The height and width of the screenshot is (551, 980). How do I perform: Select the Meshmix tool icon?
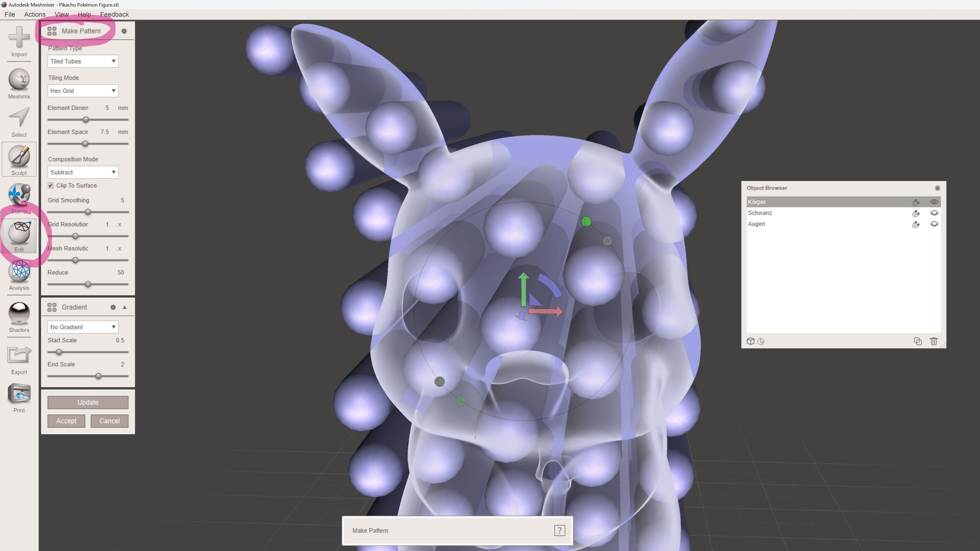(x=19, y=80)
